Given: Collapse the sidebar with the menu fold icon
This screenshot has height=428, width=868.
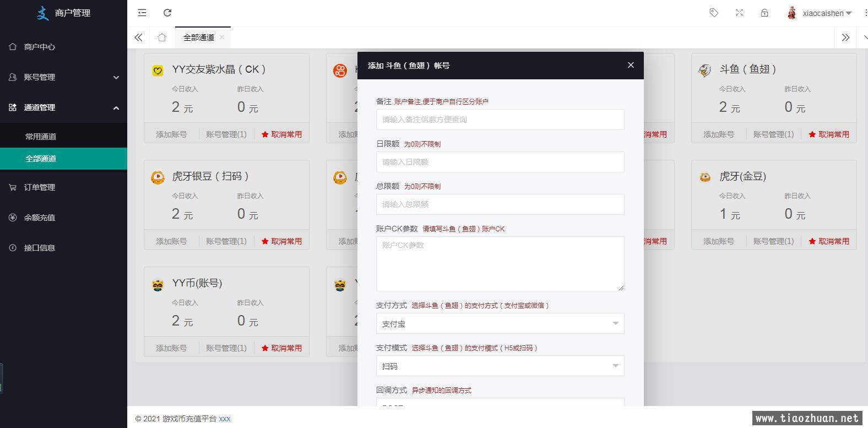Looking at the screenshot, I should coord(142,13).
